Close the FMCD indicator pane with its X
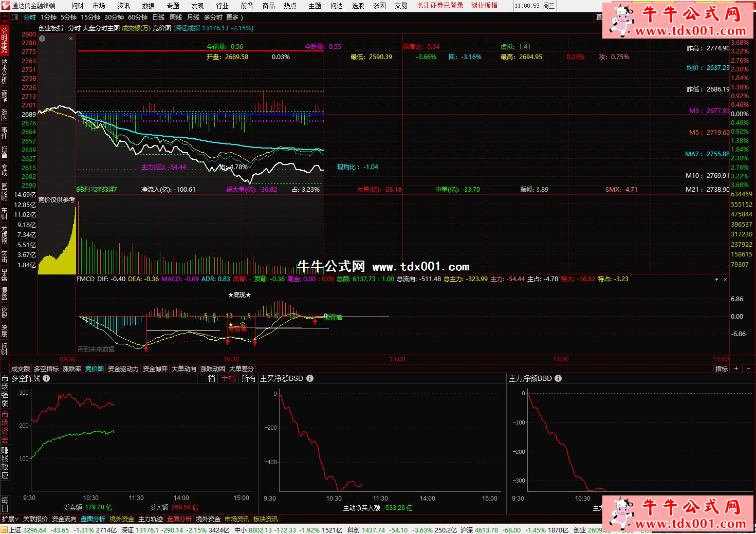Image resolution: width=756 pixels, height=534 pixels. pos(725,280)
